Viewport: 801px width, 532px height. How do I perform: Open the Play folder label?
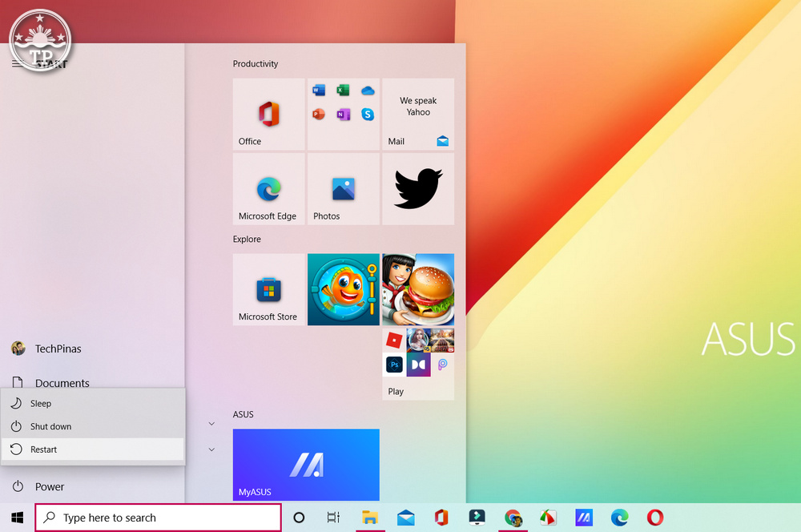tap(396, 392)
